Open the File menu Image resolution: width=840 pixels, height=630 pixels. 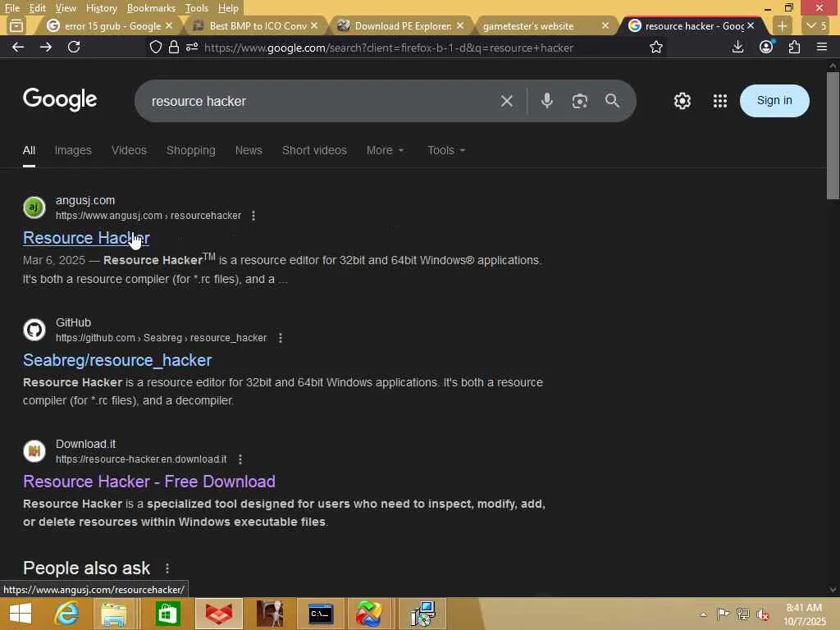11,8
